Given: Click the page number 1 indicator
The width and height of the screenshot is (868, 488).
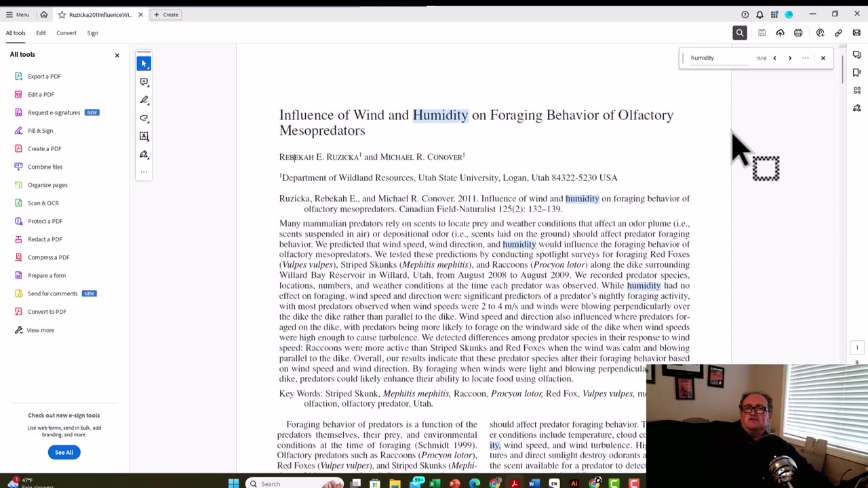Looking at the screenshot, I should click(x=856, y=348).
